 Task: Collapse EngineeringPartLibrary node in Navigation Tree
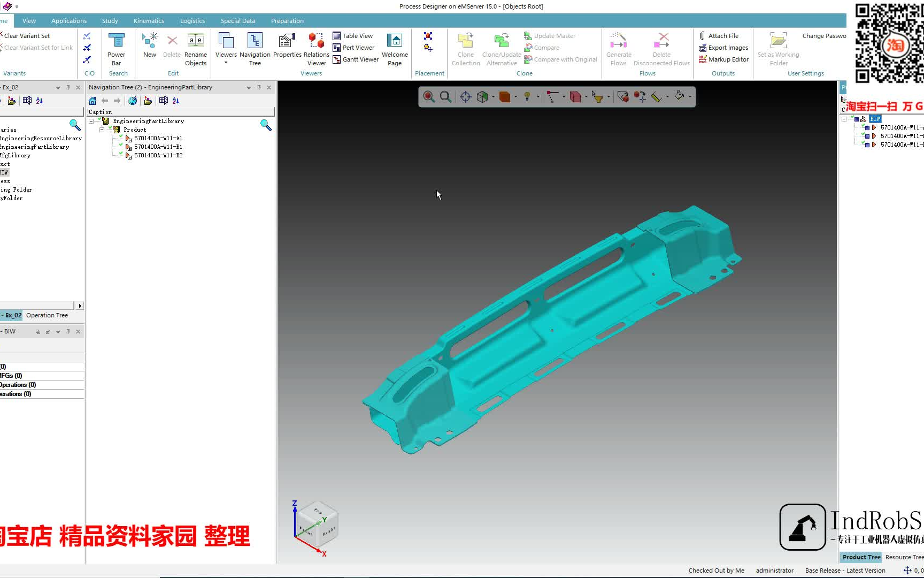click(91, 121)
